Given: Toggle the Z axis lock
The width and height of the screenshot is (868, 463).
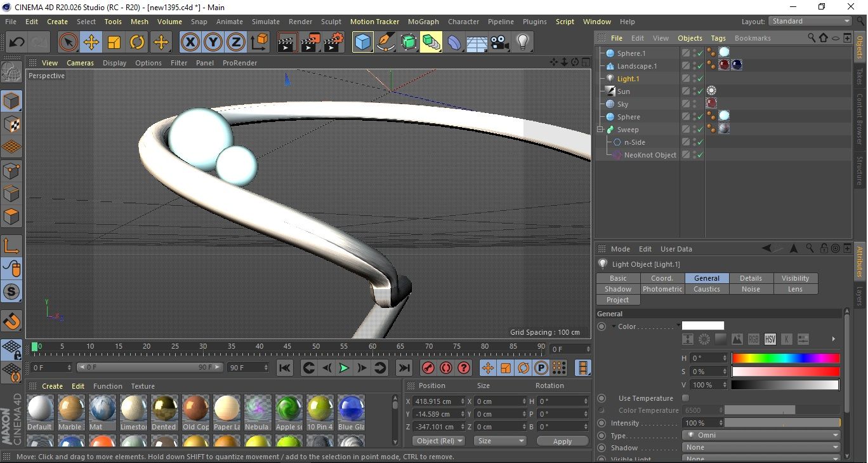Looking at the screenshot, I should 236,43.
